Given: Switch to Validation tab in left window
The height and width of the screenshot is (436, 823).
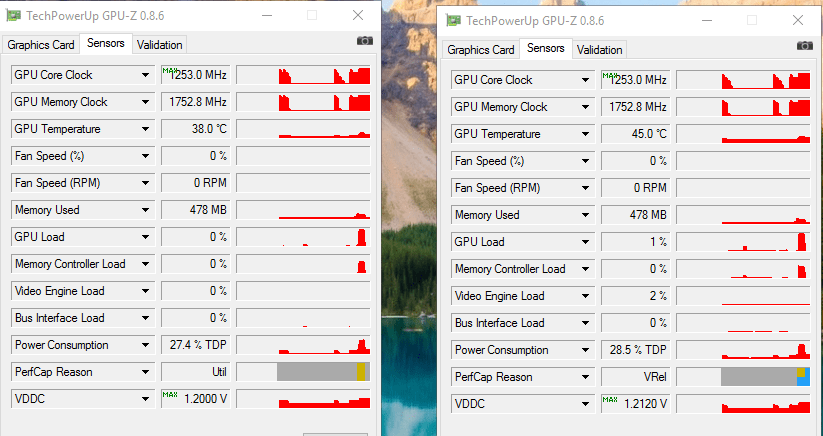Looking at the screenshot, I should [160, 45].
